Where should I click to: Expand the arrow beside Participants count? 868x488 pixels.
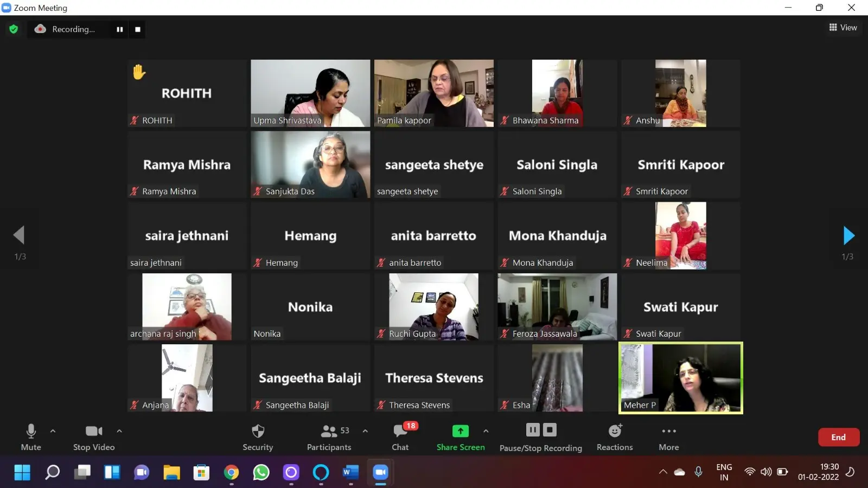click(x=365, y=431)
